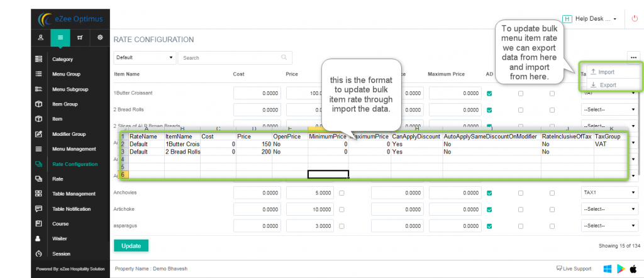Click the red power logout icon
Image resolution: width=644 pixels, height=278 pixels.
point(635,19)
